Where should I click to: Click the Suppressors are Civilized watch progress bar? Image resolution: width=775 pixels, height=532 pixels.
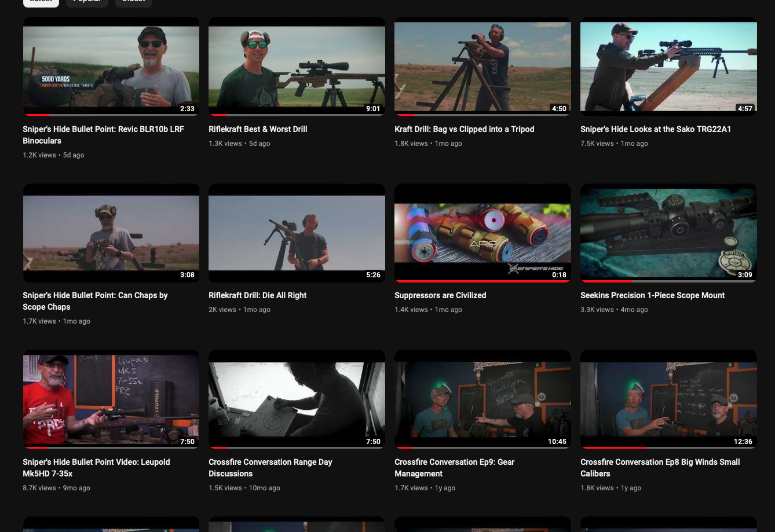482,281
